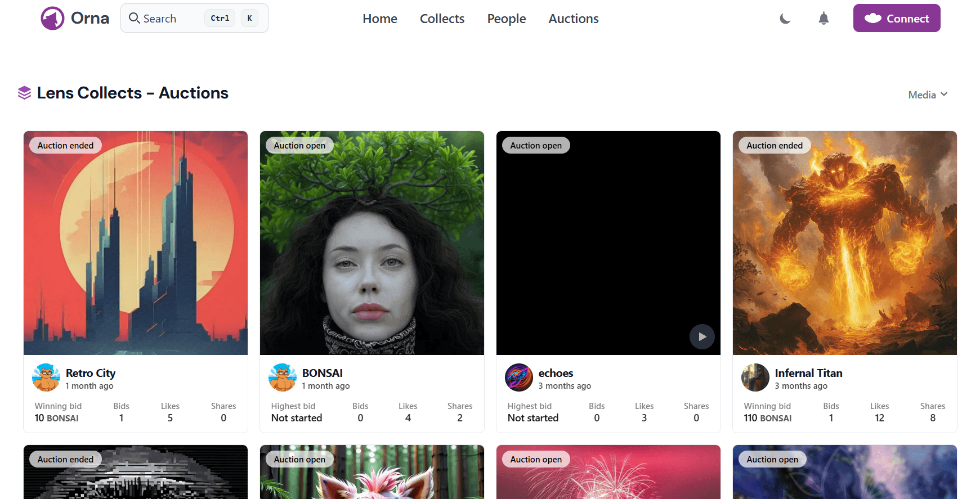This screenshot has width=980, height=499.
Task: Focus the Search input field
Action: pyautogui.click(x=194, y=18)
